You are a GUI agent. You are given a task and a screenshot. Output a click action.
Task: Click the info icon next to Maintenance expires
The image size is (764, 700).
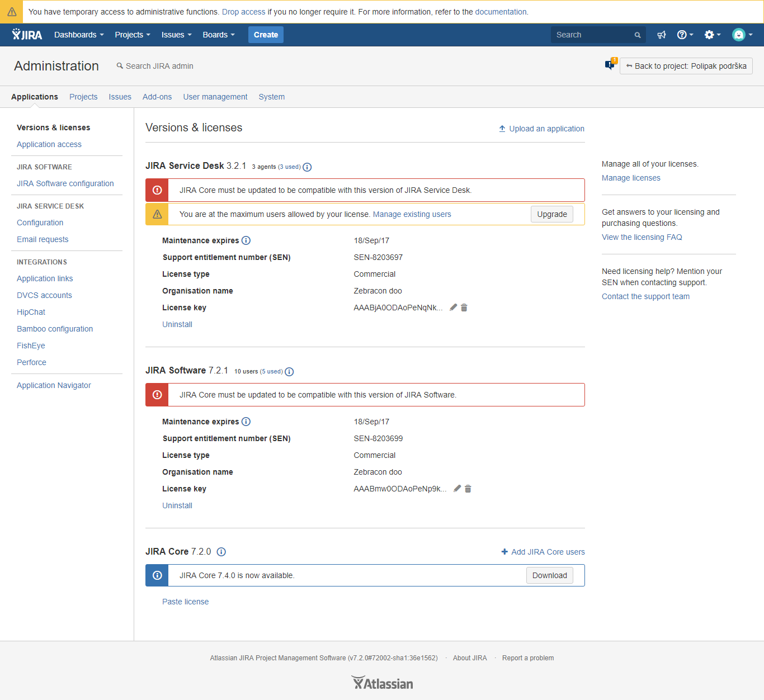(246, 240)
